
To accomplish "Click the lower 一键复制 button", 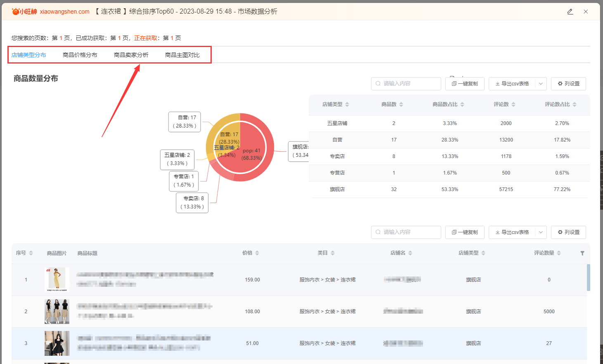I will 465,232.
